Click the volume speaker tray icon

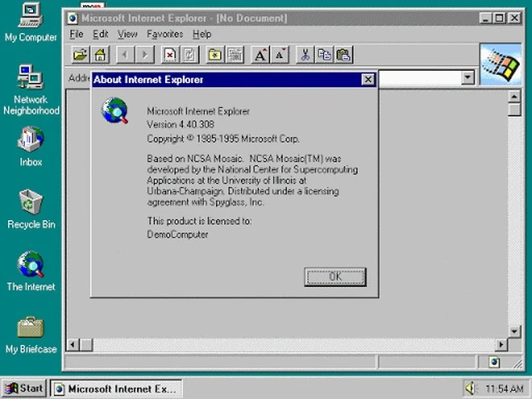(x=471, y=389)
